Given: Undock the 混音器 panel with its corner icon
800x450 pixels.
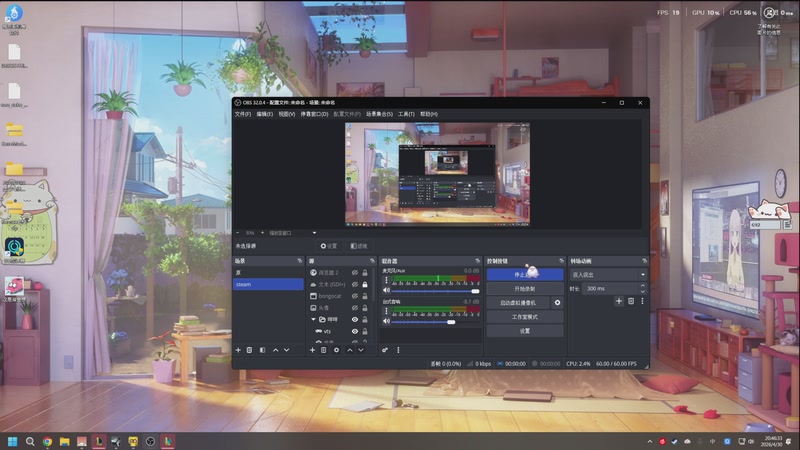Looking at the screenshot, I should (478, 261).
